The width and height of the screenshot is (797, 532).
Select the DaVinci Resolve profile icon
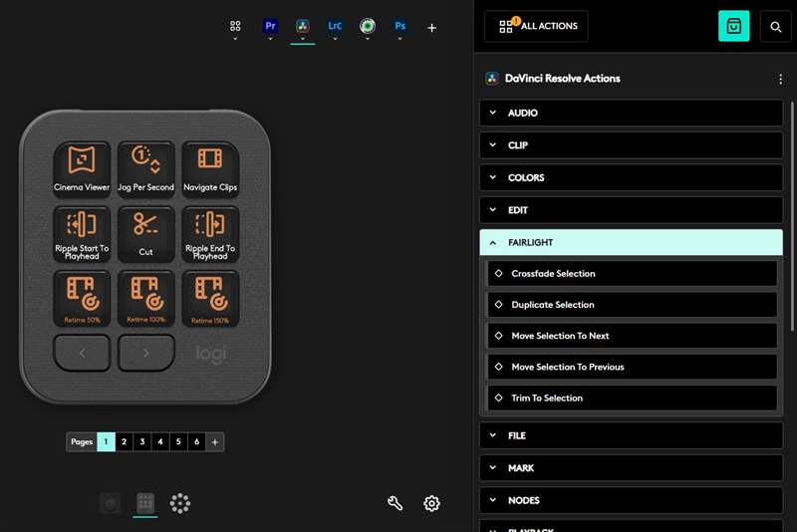pos(303,26)
